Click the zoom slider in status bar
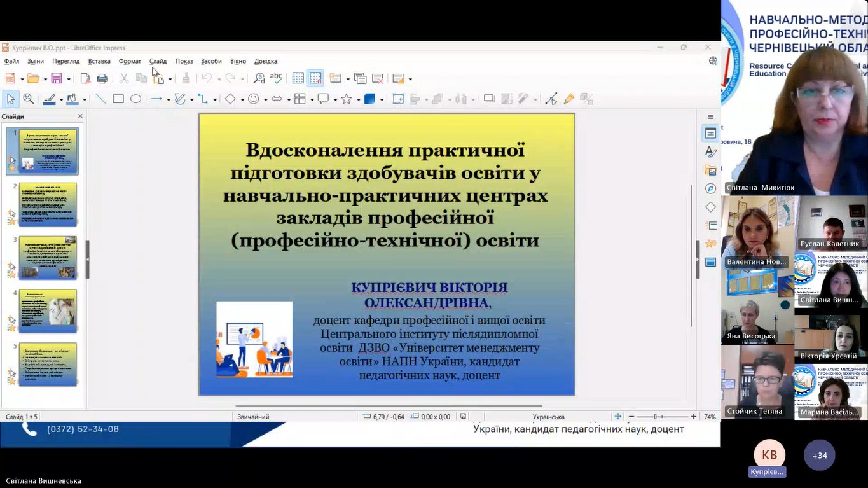868x488 pixels. [655, 417]
